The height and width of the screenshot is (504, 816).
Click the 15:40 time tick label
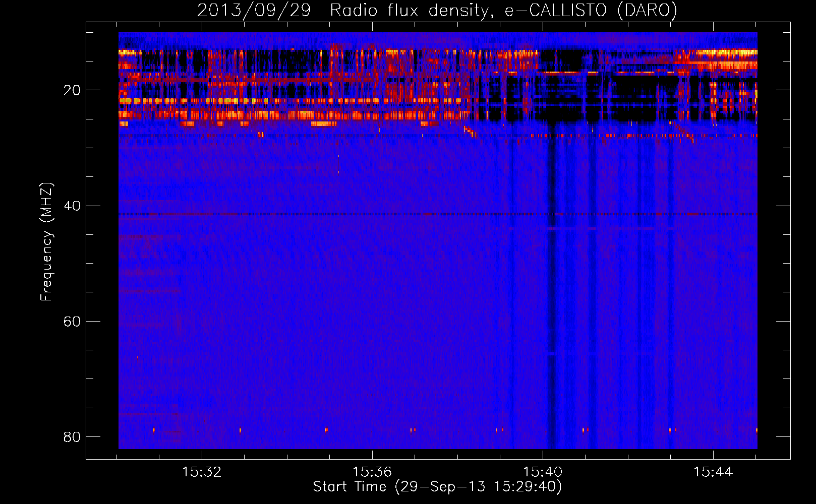(x=543, y=472)
